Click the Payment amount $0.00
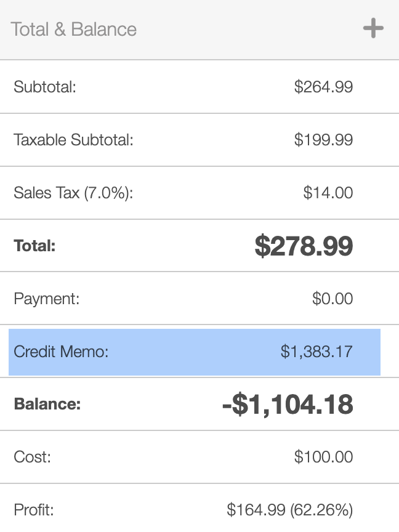 (x=332, y=299)
